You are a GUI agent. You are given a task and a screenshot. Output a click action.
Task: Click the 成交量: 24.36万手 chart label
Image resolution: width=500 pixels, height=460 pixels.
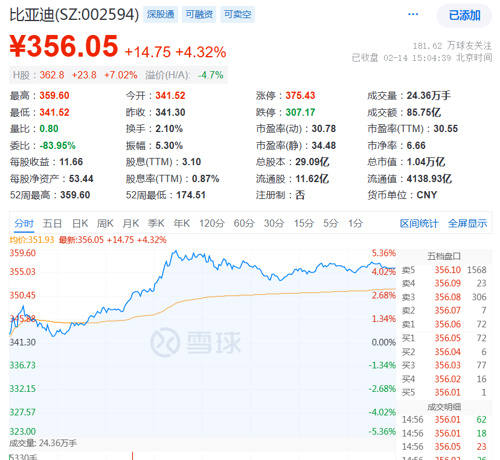(43, 443)
